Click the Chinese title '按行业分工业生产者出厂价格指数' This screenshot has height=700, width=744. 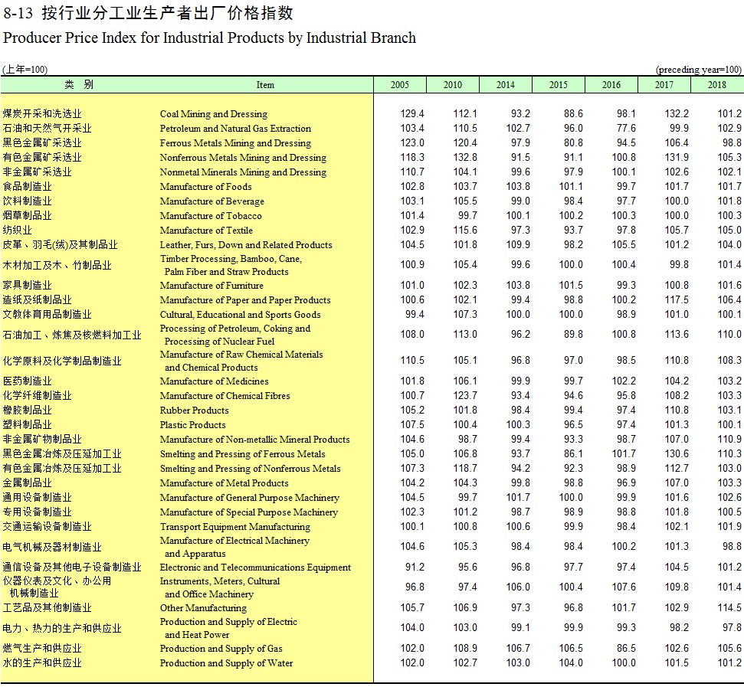click(168, 13)
